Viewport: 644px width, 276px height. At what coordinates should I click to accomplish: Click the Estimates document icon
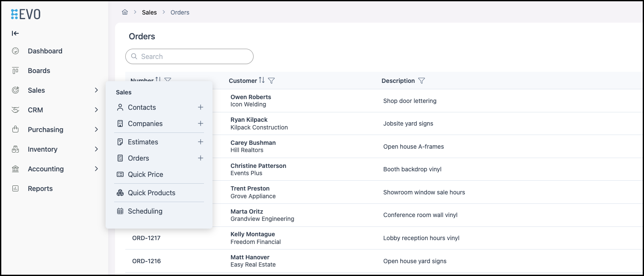pyautogui.click(x=120, y=142)
